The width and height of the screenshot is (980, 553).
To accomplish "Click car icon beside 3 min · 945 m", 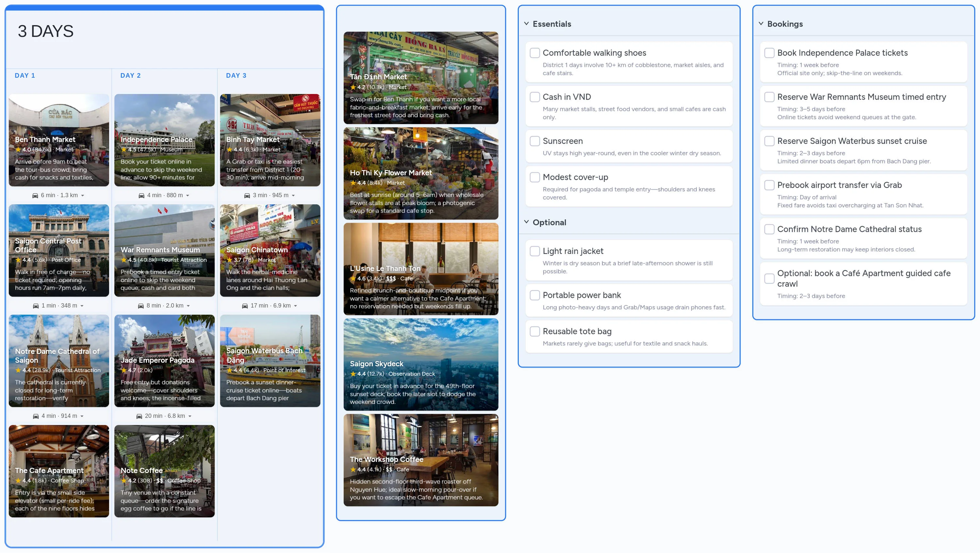I will (x=247, y=195).
